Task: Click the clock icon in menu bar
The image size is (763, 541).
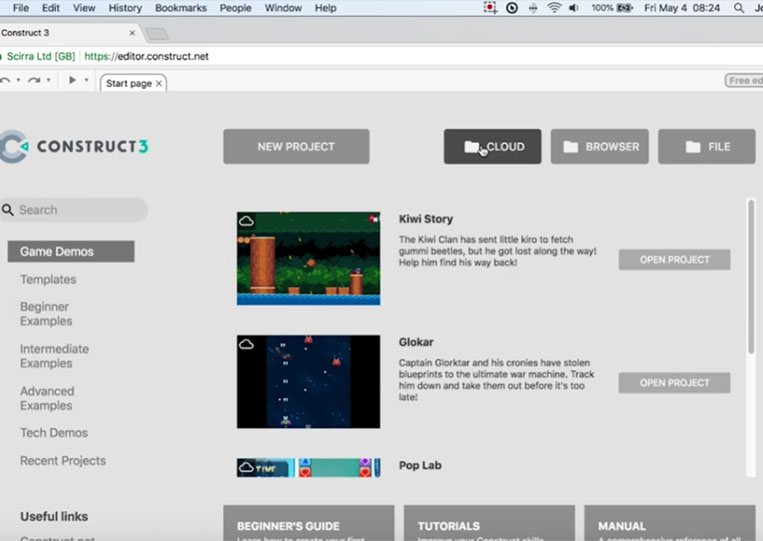Action: (x=512, y=8)
